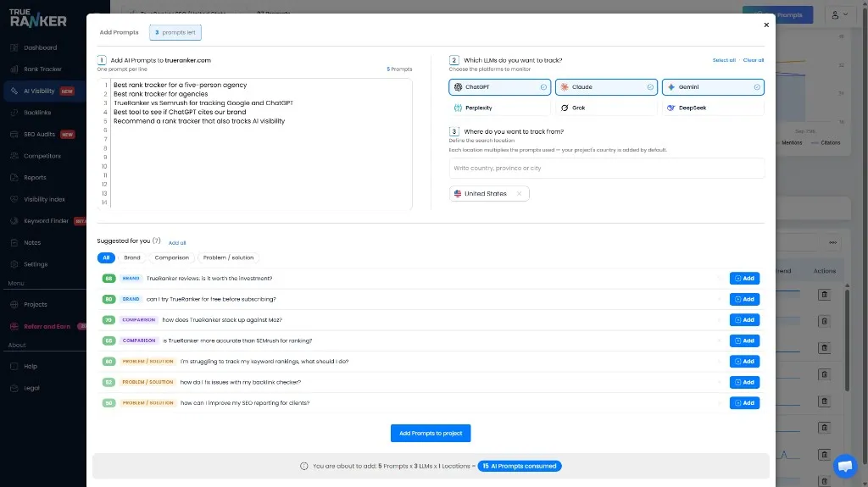This screenshot has width=868, height=487.
Task: Open Rank Tracker in the sidebar
Action: click(x=42, y=69)
